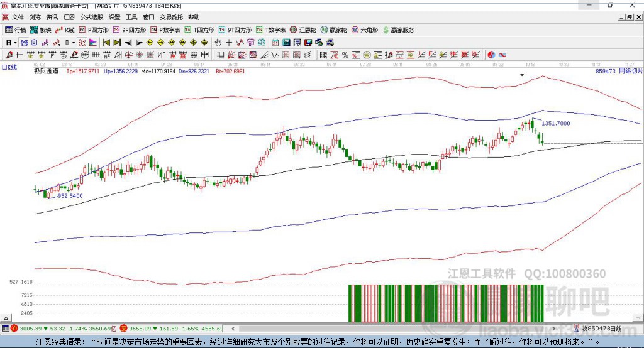Open the 江恩轮 Gann wheel
Image resolution: width=644 pixels, height=348 pixels.
click(x=303, y=30)
